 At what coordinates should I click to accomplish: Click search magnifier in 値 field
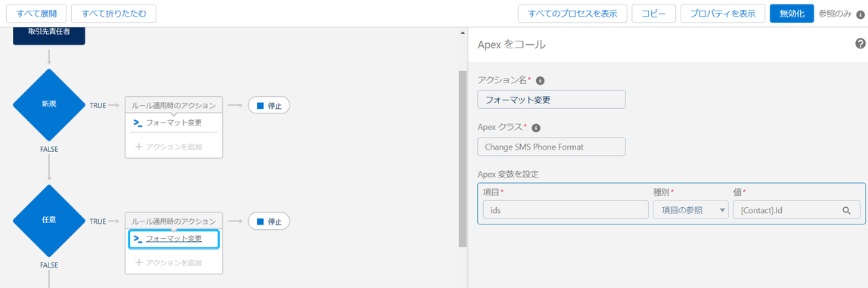846,210
